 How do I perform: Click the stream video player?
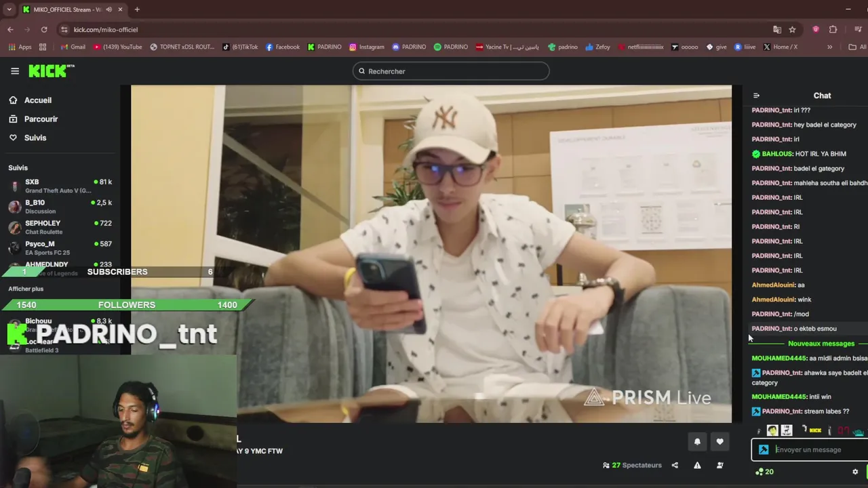431,254
